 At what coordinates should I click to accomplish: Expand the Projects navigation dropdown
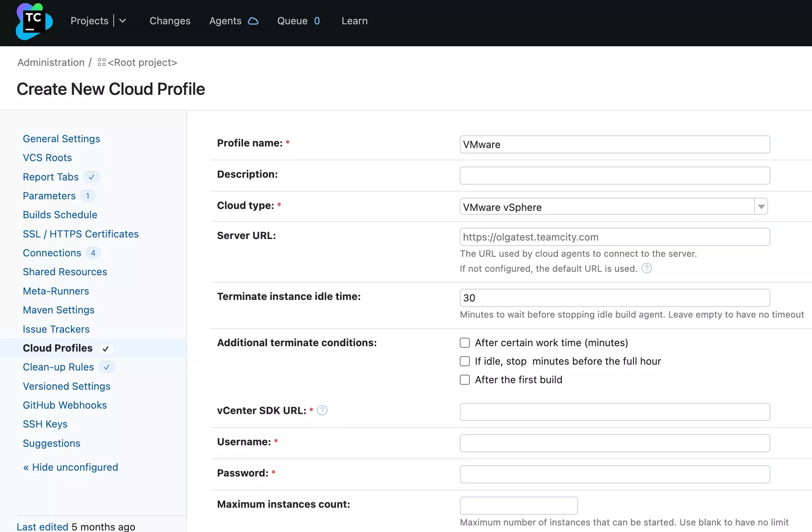(123, 21)
